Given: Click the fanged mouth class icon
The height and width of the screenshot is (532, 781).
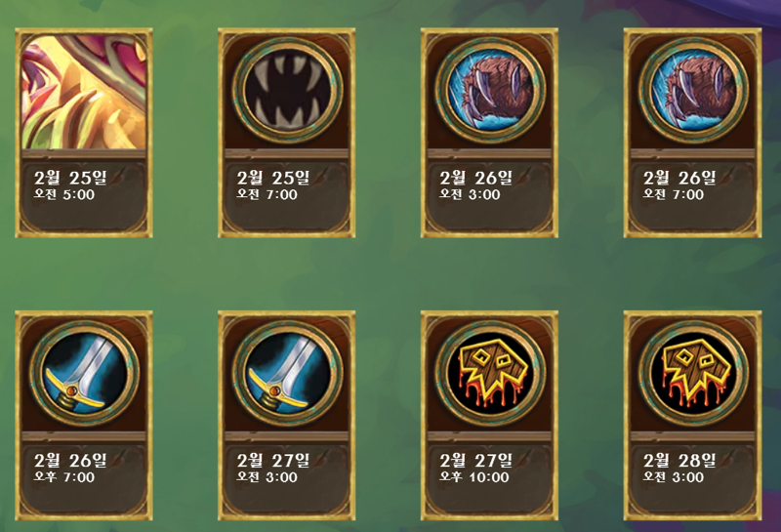Looking at the screenshot, I should point(287,91).
